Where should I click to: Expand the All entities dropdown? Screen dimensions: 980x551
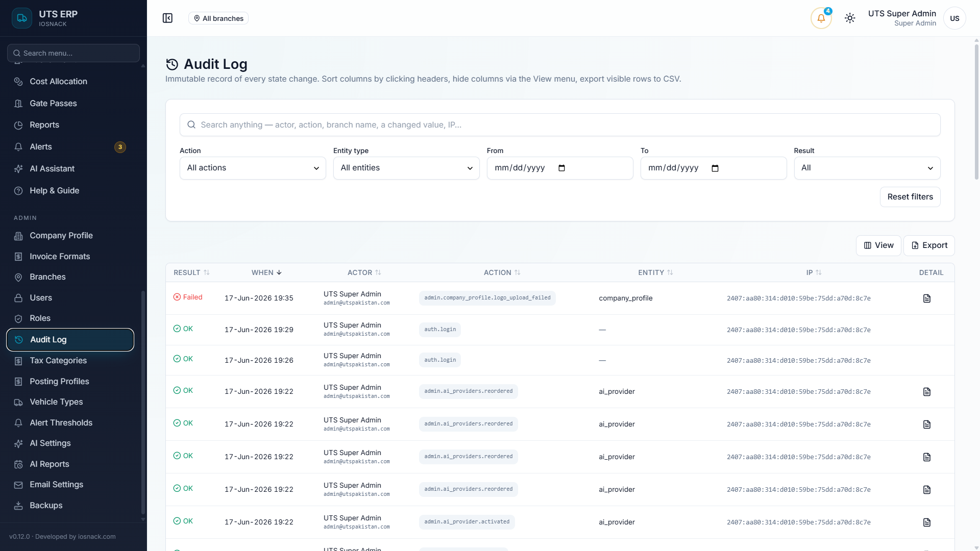pos(406,168)
